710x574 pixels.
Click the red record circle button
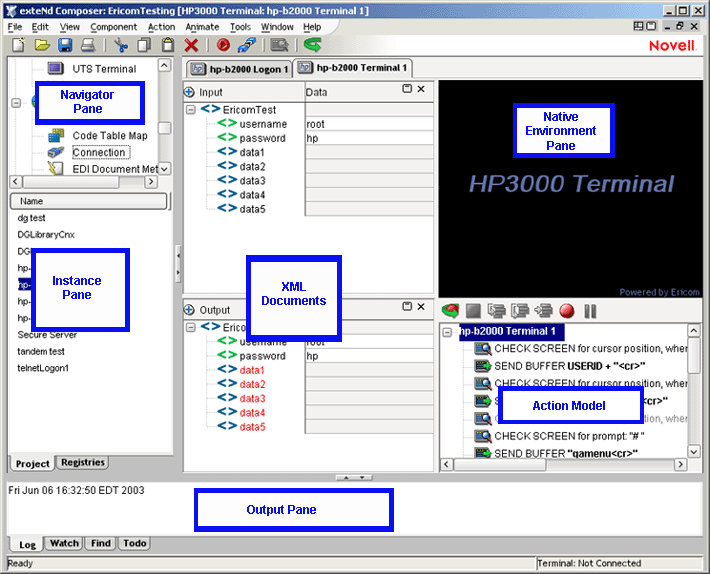point(566,311)
